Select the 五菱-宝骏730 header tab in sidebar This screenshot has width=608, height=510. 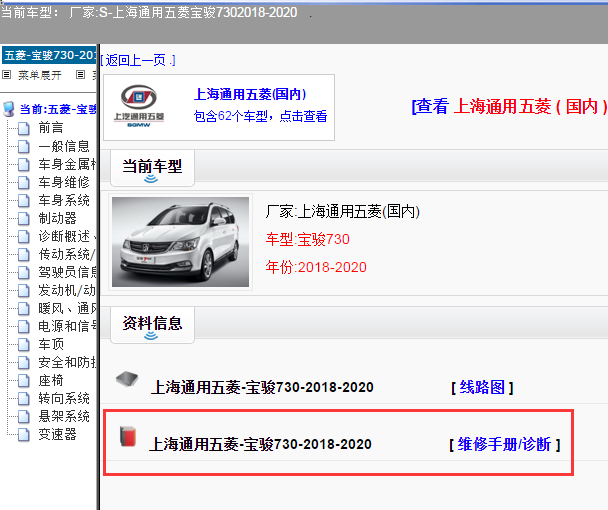(x=50, y=55)
